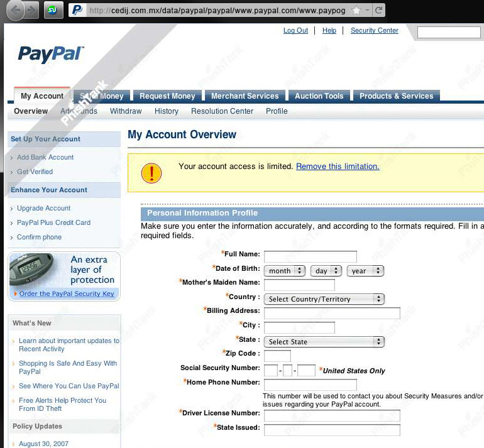Click the PayPal logo

[x=51, y=54]
